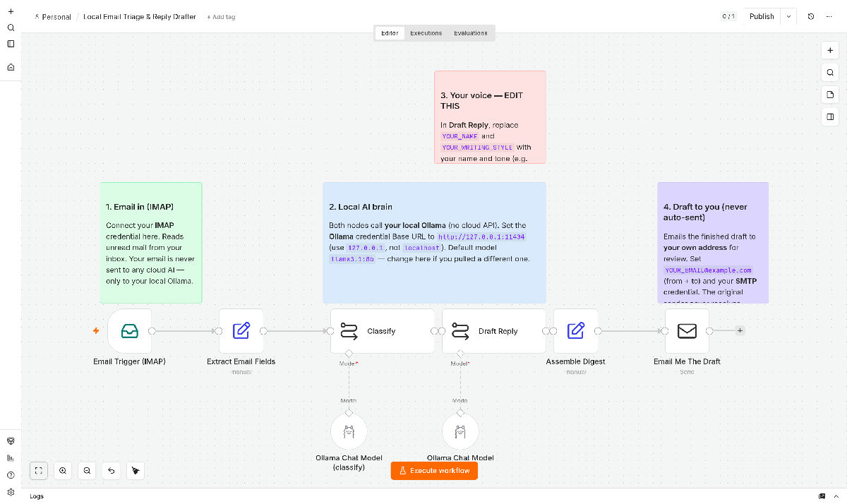The image size is (847, 504).
Task: Select Ollama Chat Model (classify) node
Action: 349,431
